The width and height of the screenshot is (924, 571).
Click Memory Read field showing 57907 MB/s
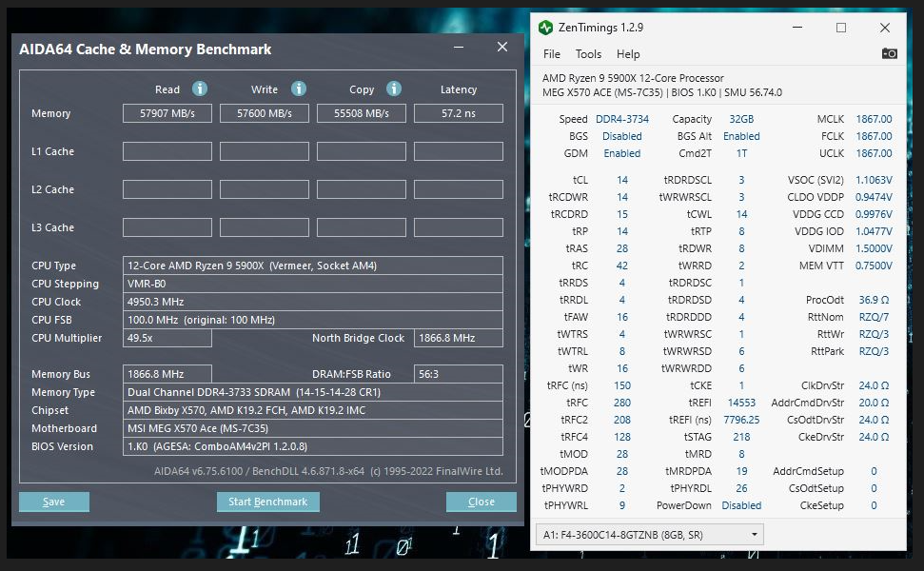click(167, 113)
